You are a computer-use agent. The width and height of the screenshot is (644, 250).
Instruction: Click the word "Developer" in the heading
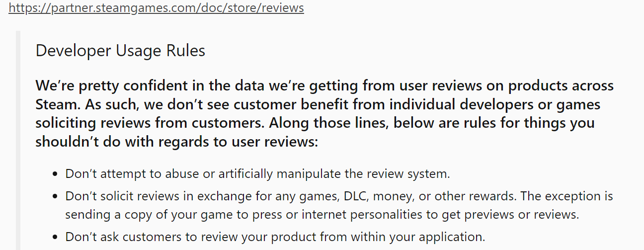74,51
